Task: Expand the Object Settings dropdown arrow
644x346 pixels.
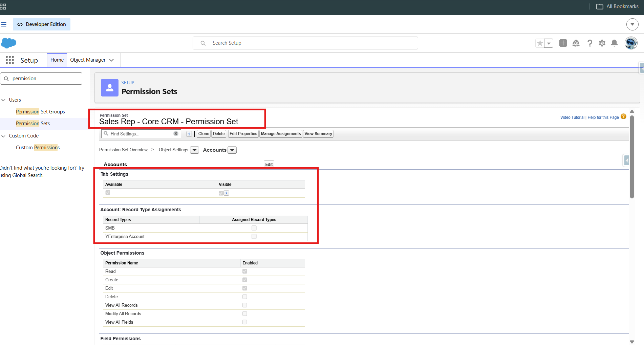Action: (x=195, y=150)
